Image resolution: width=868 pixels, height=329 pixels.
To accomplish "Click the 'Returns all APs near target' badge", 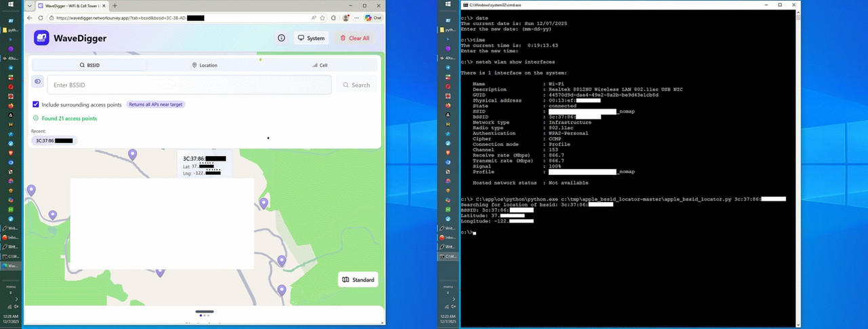I will coord(156,104).
